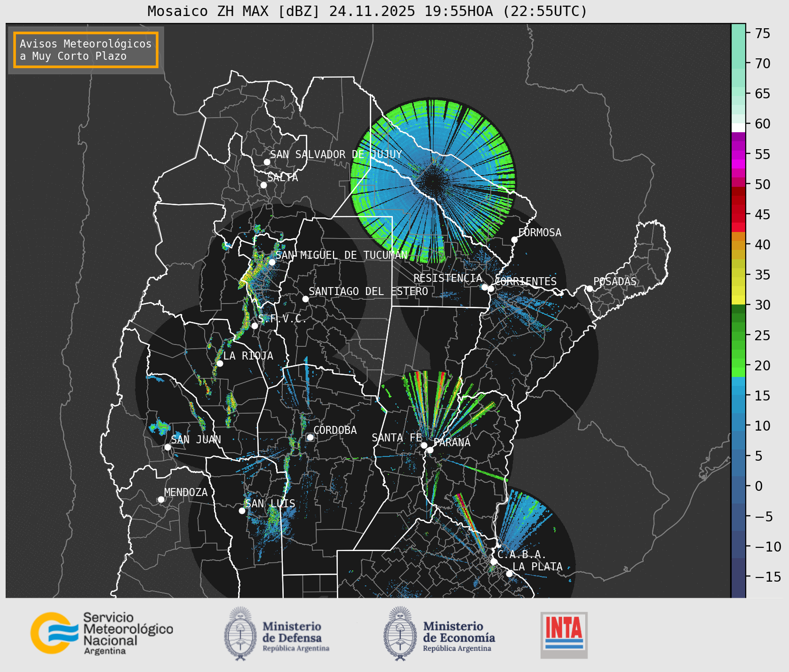Screen dimensions: 789x672
Task: Click the Ministerio de Defensa emblem
Action: coord(240,633)
